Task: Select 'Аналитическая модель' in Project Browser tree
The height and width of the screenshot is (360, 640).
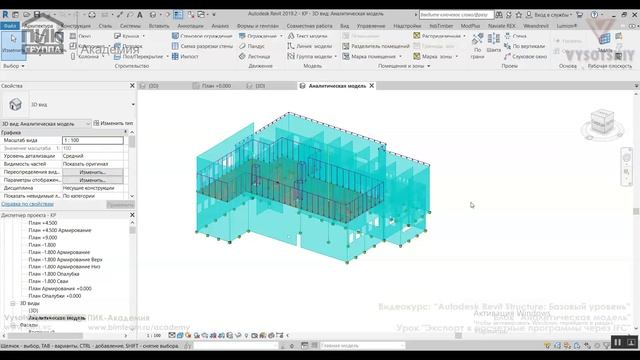Action: tap(57, 318)
